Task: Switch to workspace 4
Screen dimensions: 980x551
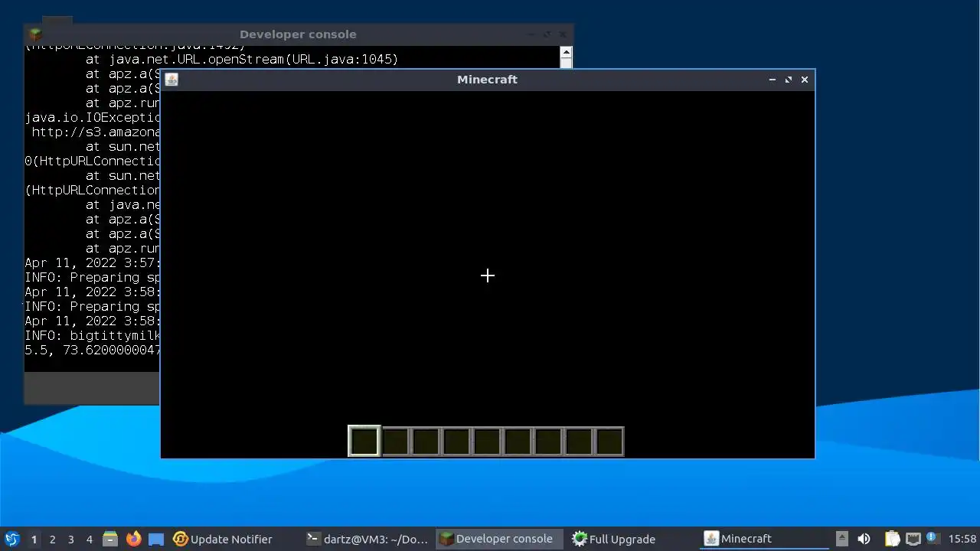Action: pos(89,539)
